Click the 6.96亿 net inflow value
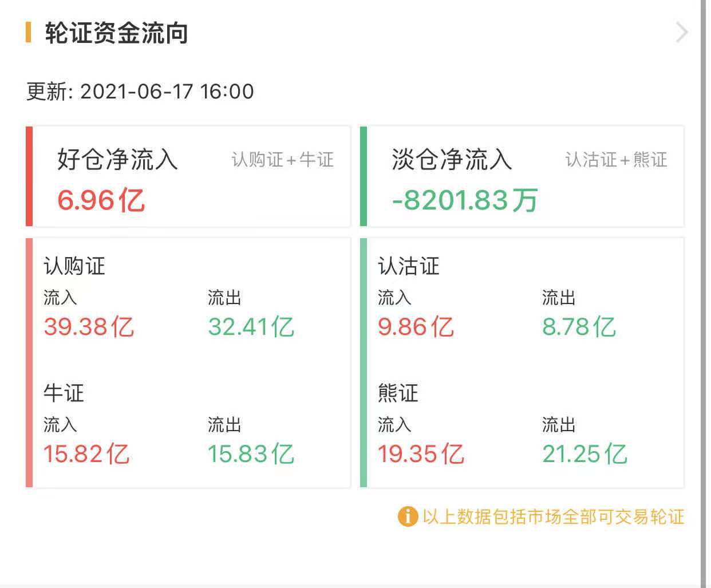711x588 pixels. tap(101, 200)
